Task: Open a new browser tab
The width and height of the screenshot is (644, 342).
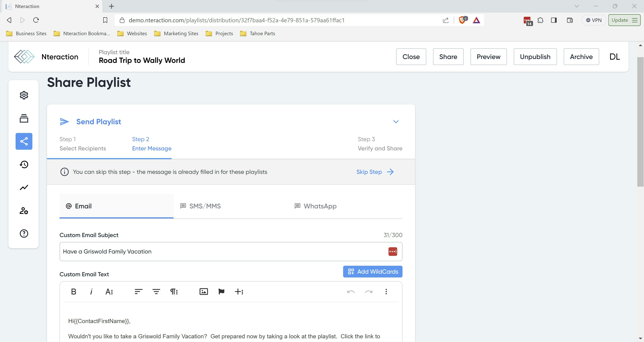Action: [x=112, y=6]
